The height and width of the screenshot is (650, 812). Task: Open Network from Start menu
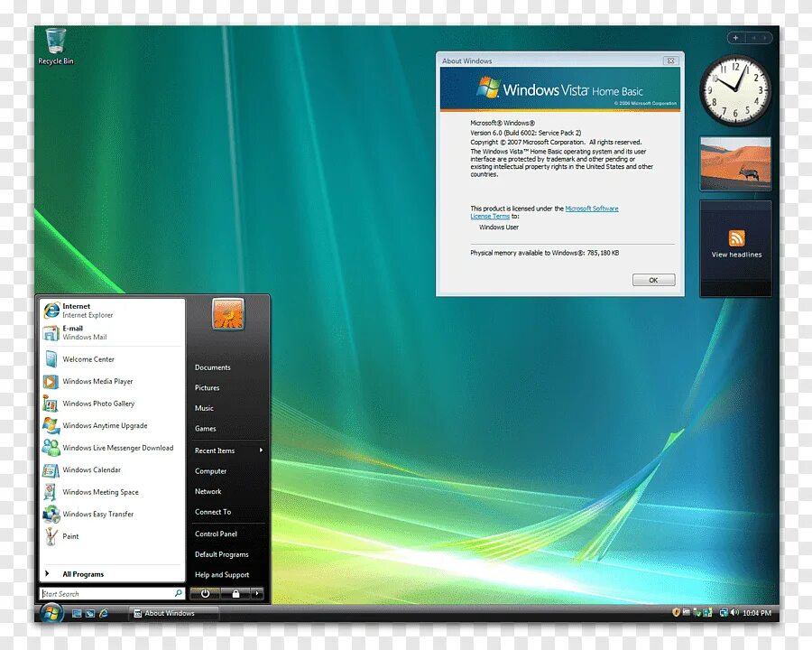[228, 491]
